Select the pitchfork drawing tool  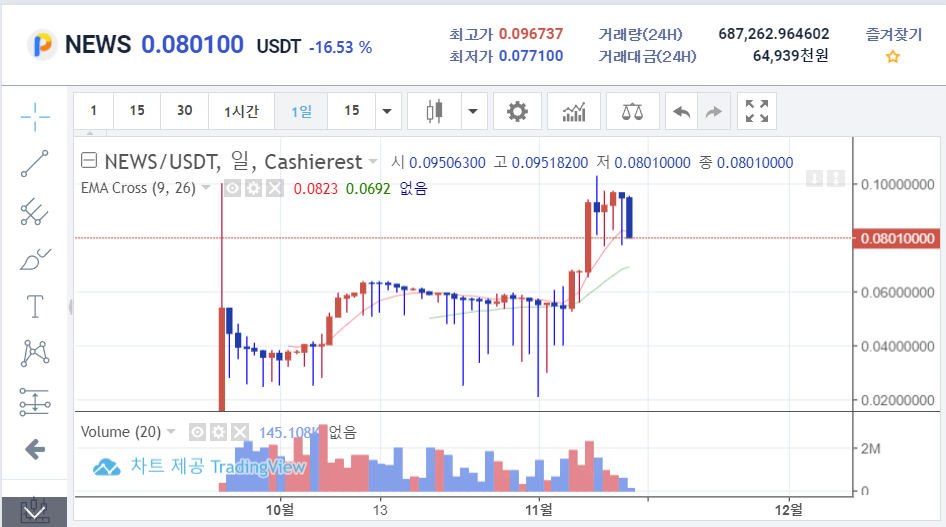(35, 212)
